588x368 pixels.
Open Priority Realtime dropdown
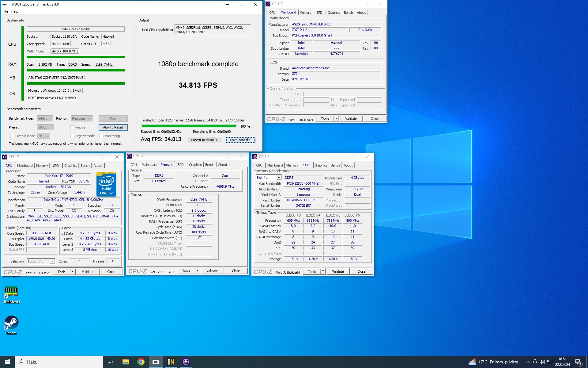tap(81, 118)
